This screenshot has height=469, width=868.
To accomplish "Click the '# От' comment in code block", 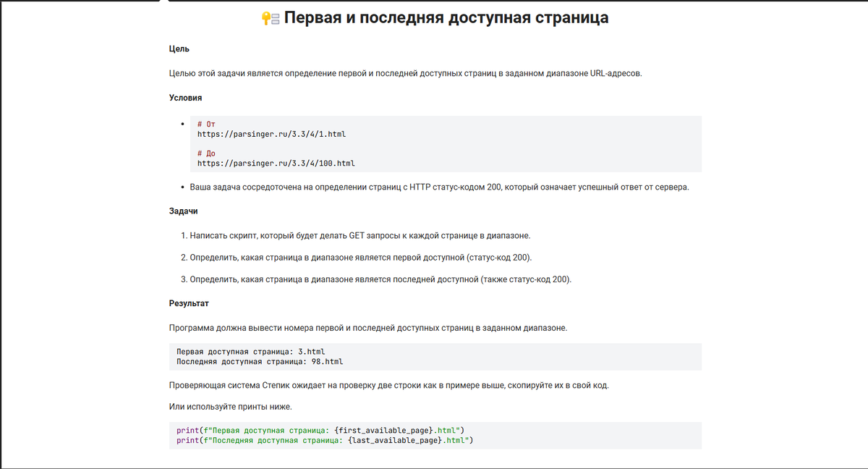I will pyautogui.click(x=206, y=124).
